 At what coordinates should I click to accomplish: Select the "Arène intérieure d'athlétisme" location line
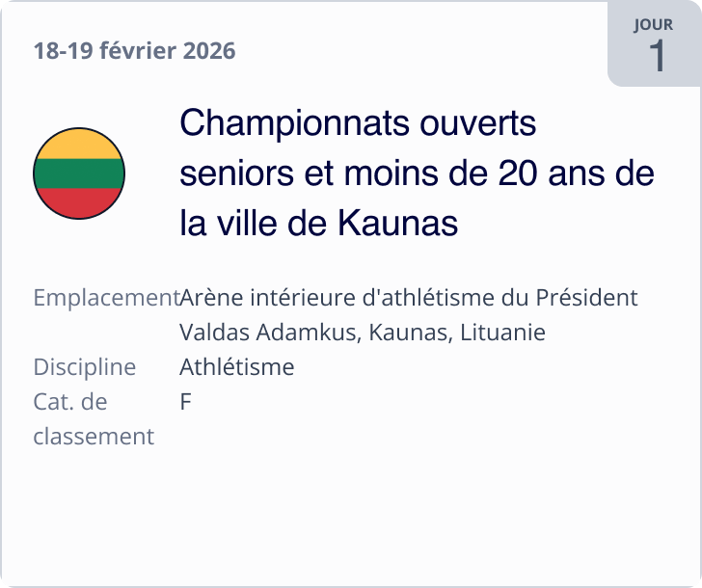(408, 298)
